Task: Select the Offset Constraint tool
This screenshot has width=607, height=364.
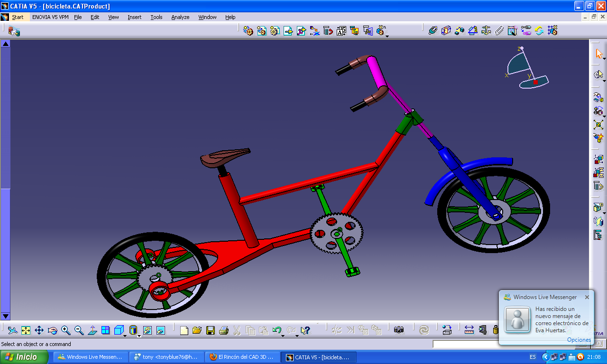Action: point(459,31)
